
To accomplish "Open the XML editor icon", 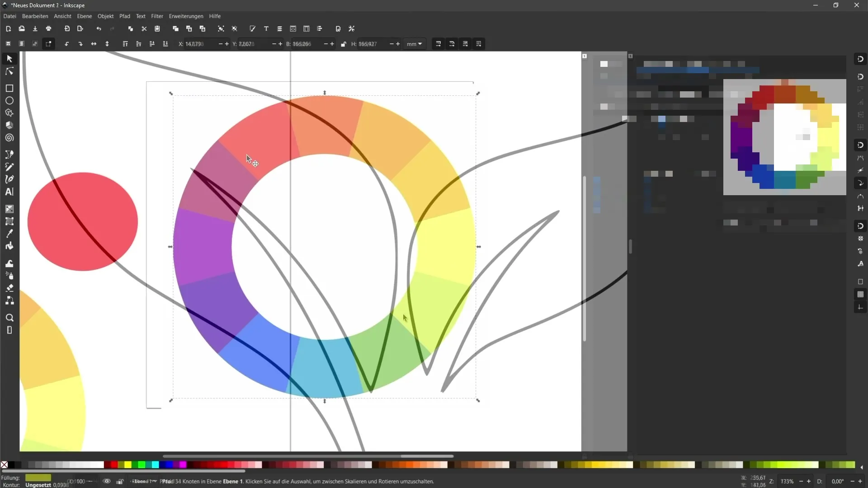I will 293,29.
